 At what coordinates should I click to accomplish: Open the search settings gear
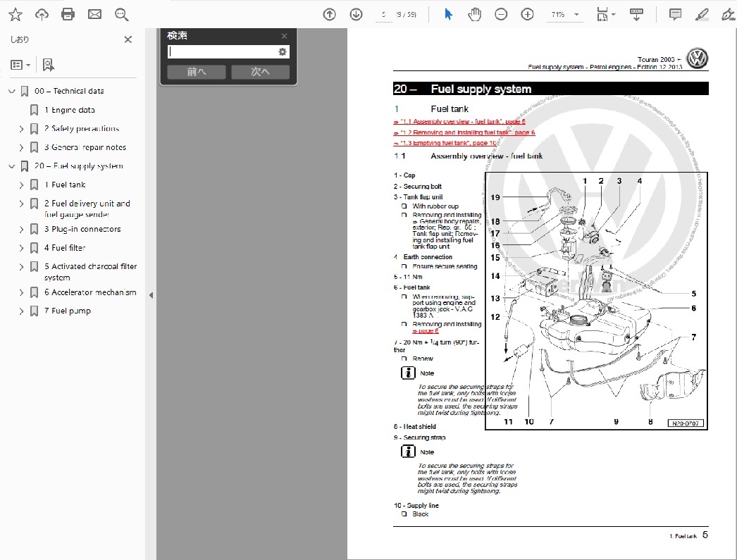[x=283, y=51]
